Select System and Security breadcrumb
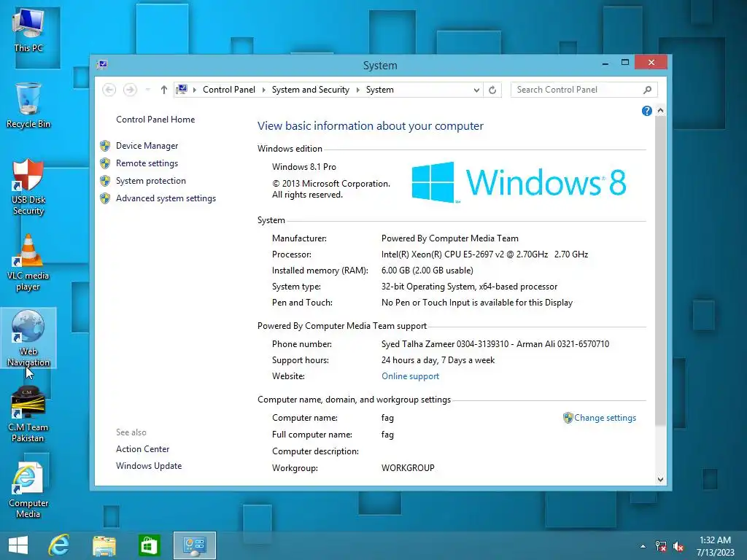Image resolution: width=747 pixels, height=560 pixels. pos(311,90)
